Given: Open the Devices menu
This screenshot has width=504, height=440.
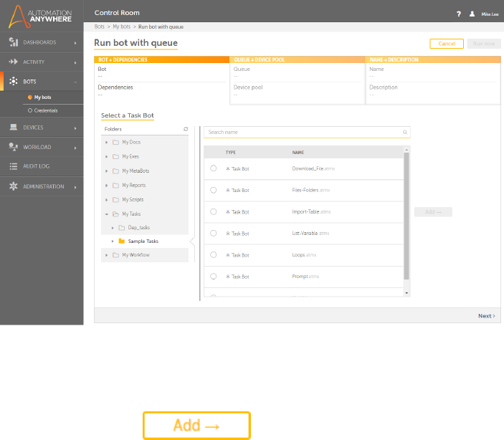Looking at the screenshot, I should point(42,128).
